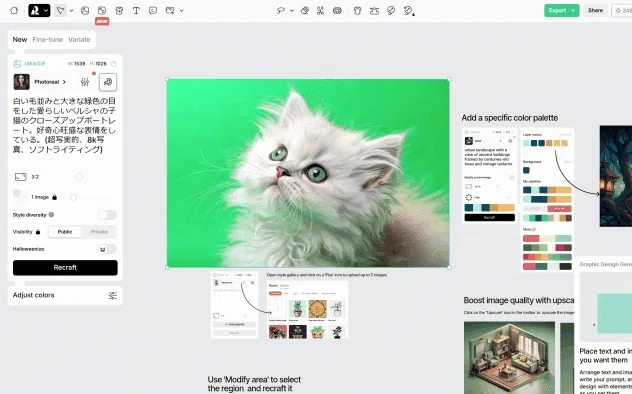Image resolution: width=632 pixels, height=394 pixels.
Task: Adjust the image count slider handle
Action: (73, 197)
